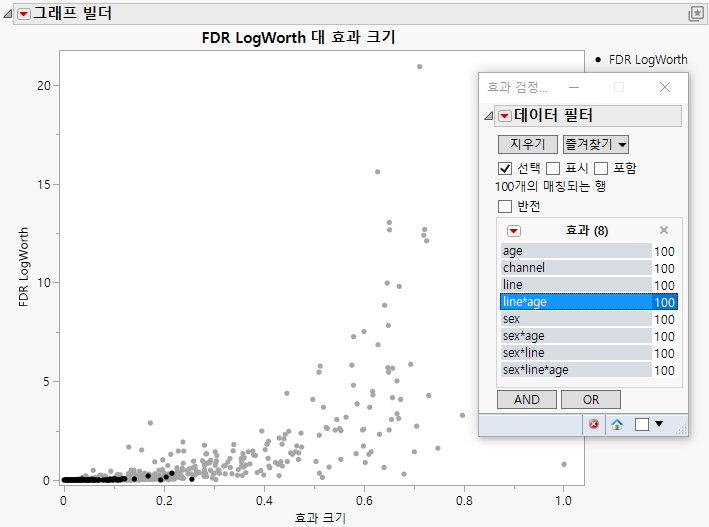The width and height of the screenshot is (709, 527).
Task: Uncheck the 선택 checkbox
Action: (505, 169)
